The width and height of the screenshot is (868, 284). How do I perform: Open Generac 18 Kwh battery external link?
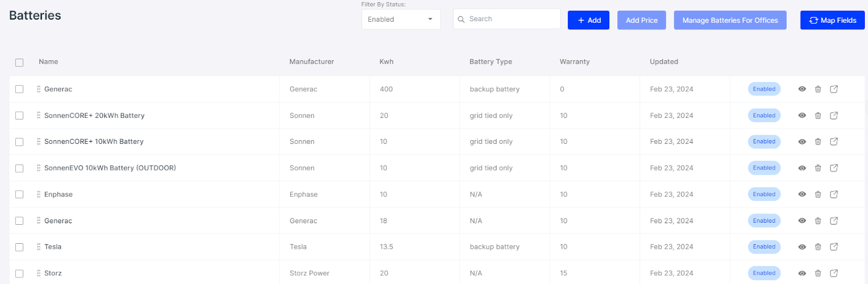[x=834, y=221]
